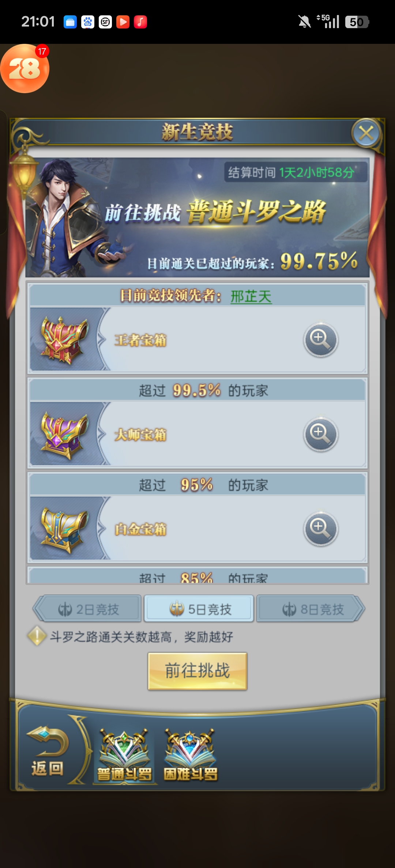The width and height of the screenshot is (395, 868).
Task: Click the 前往挑战 button
Action: (197, 671)
